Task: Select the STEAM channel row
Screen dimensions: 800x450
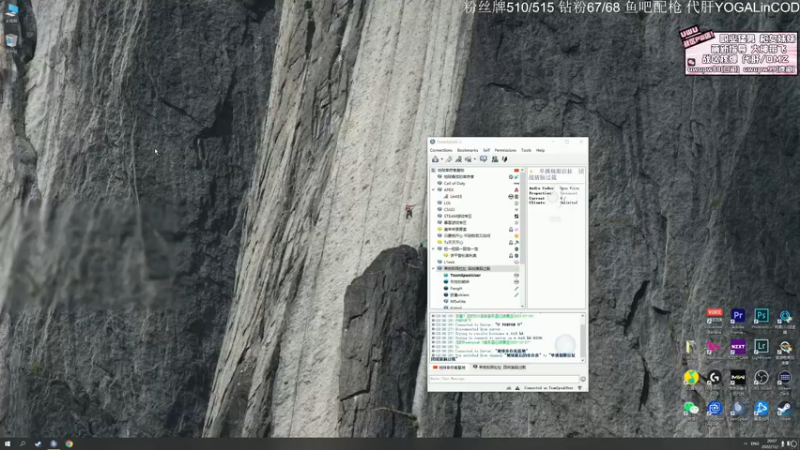Action: [458, 216]
